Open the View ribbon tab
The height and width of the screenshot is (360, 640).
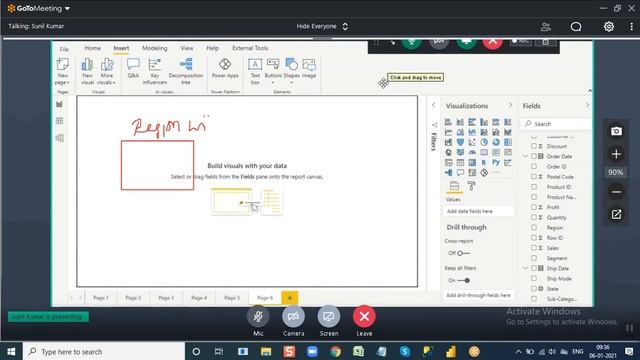(x=187, y=48)
